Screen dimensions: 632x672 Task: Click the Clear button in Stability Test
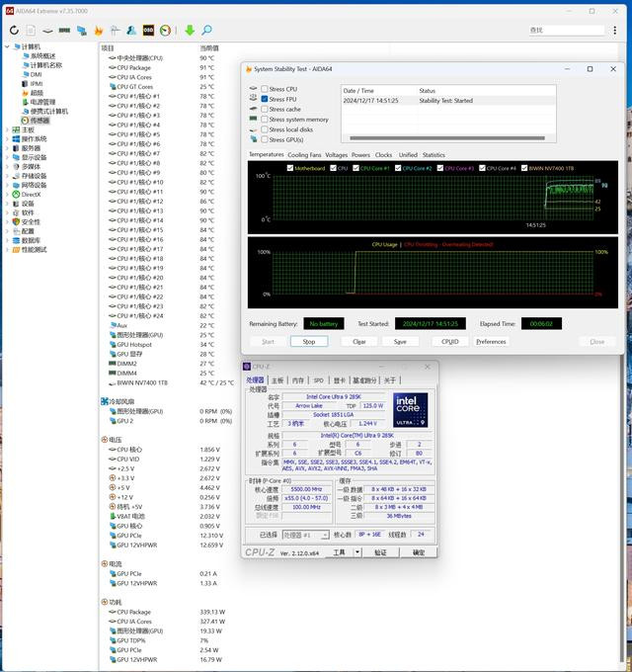(x=359, y=342)
